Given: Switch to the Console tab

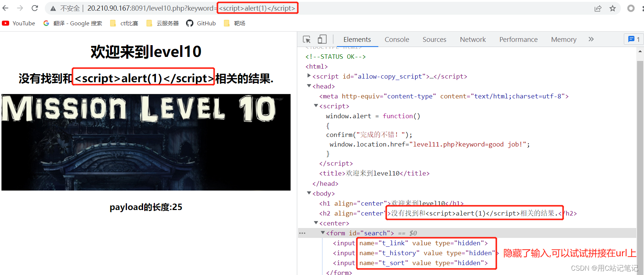Looking at the screenshot, I should click(x=397, y=39).
